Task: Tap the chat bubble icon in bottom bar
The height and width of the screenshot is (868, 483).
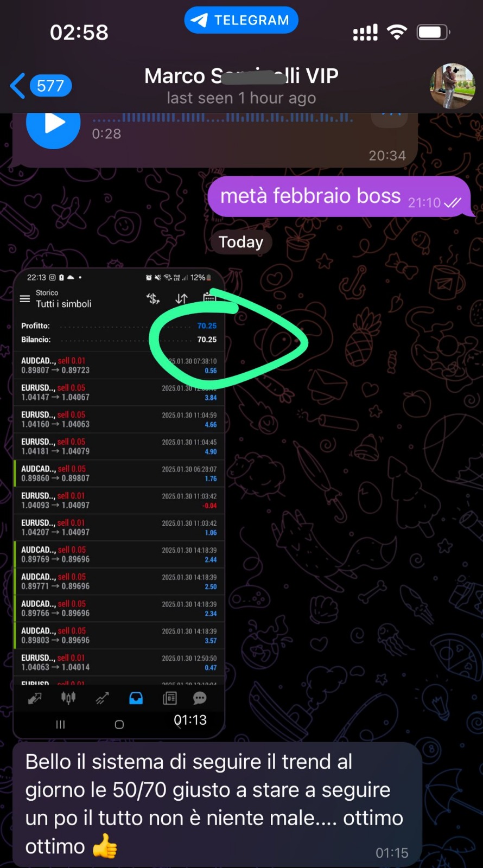Action: click(x=200, y=698)
